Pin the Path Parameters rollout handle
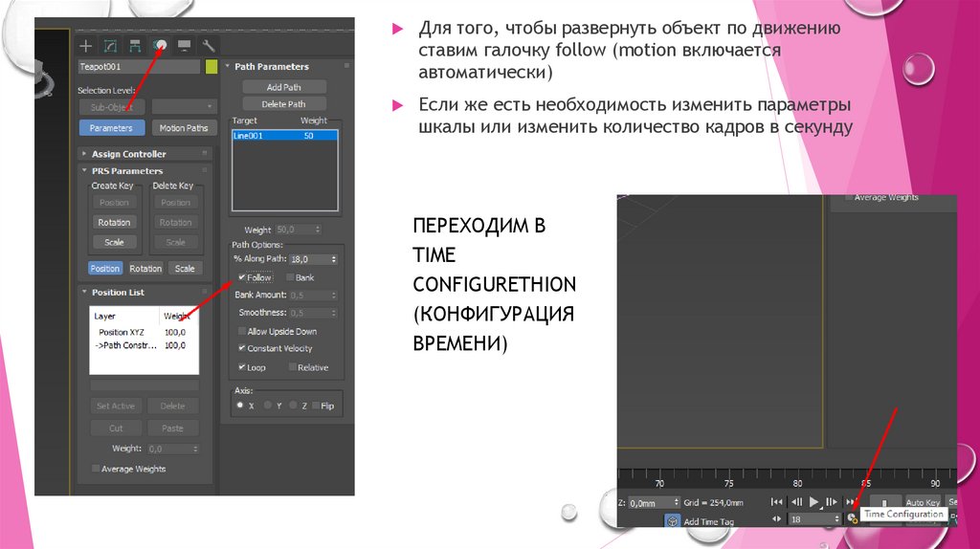 coord(346,66)
